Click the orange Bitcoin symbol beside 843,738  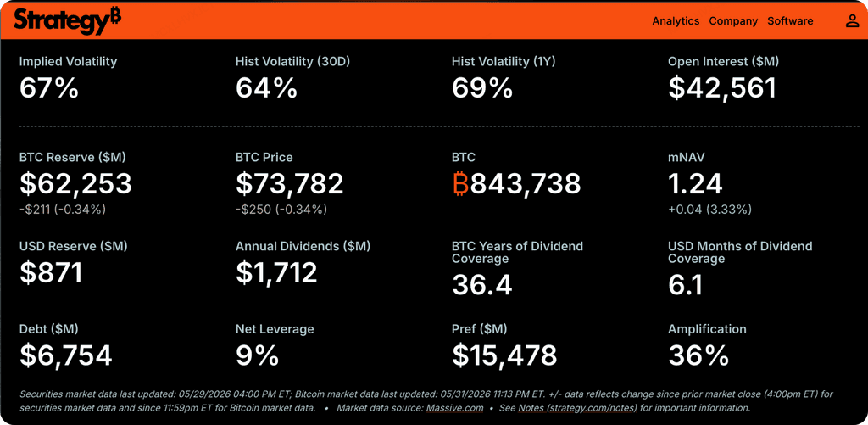(460, 184)
